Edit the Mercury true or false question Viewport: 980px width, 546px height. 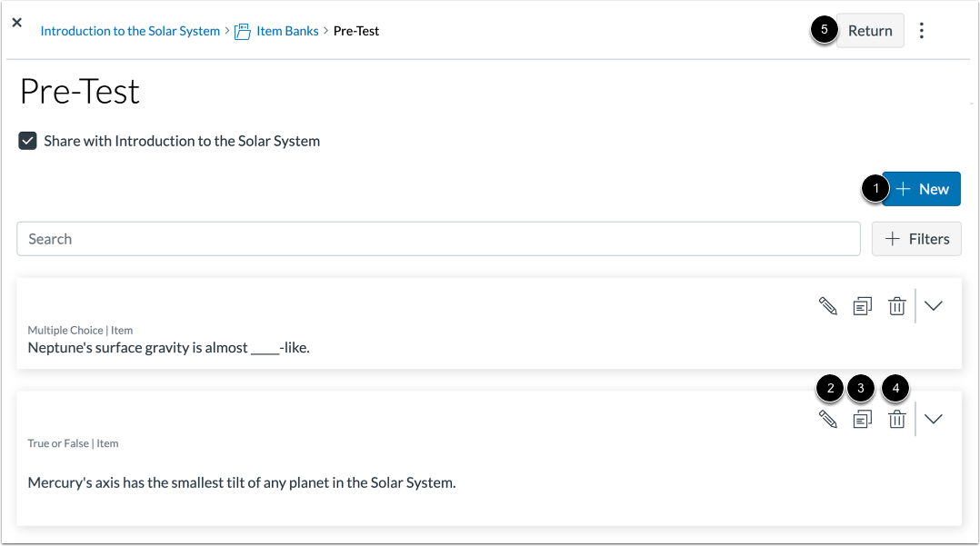point(828,419)
